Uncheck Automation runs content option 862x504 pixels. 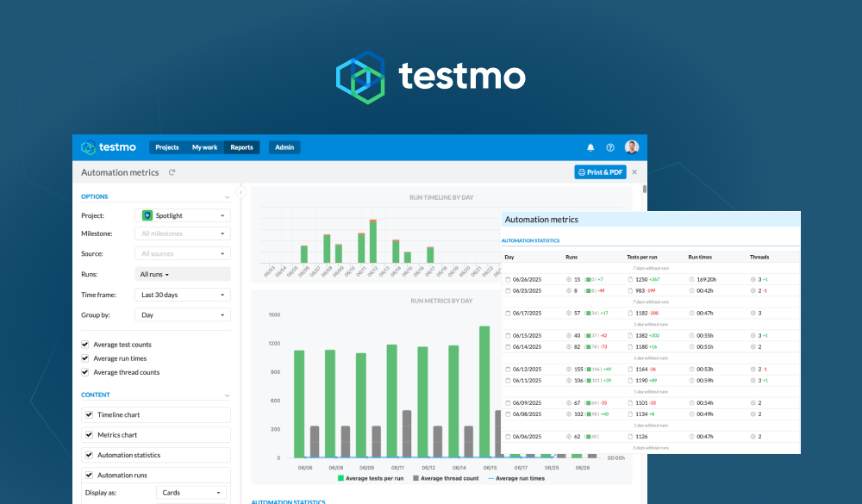(x=89, y=475)
